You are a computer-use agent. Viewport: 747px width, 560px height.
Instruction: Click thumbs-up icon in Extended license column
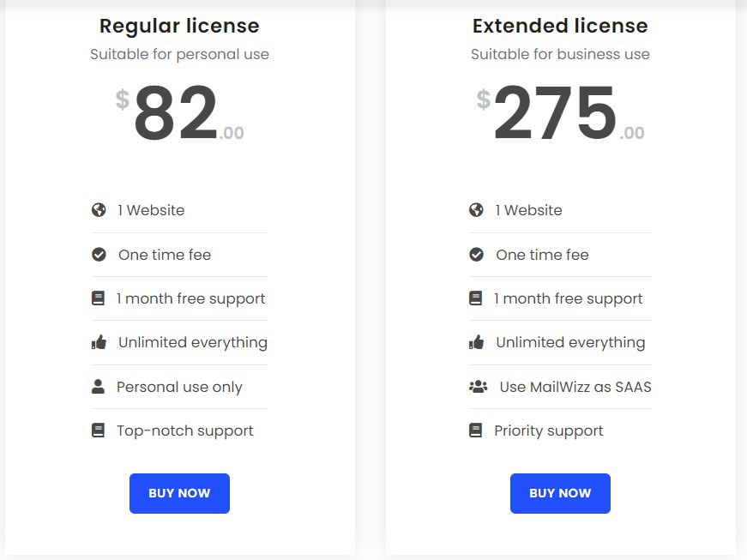476,342
